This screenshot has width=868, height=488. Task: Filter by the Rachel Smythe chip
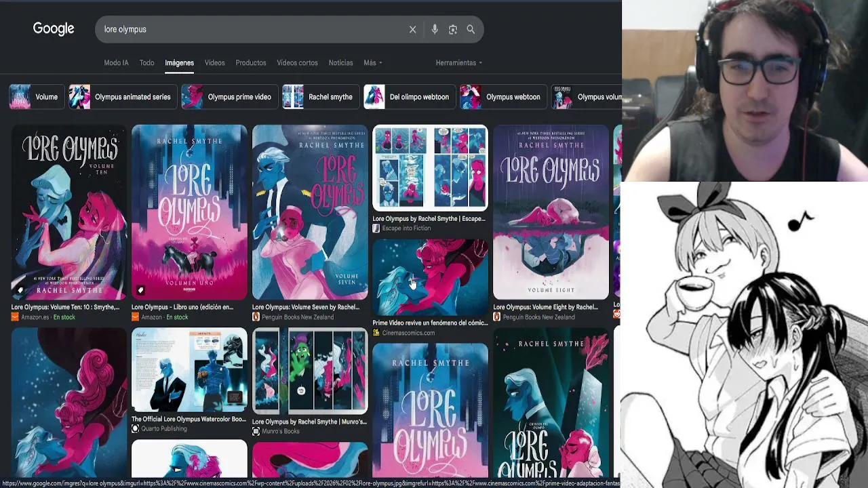coord(321,97)
